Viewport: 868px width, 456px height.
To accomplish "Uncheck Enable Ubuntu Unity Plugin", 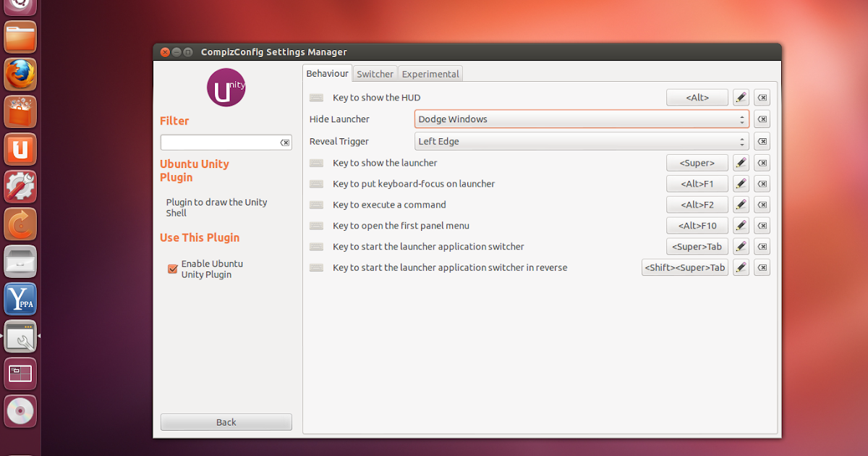I will pyautogui.click(x=172, y=269).
